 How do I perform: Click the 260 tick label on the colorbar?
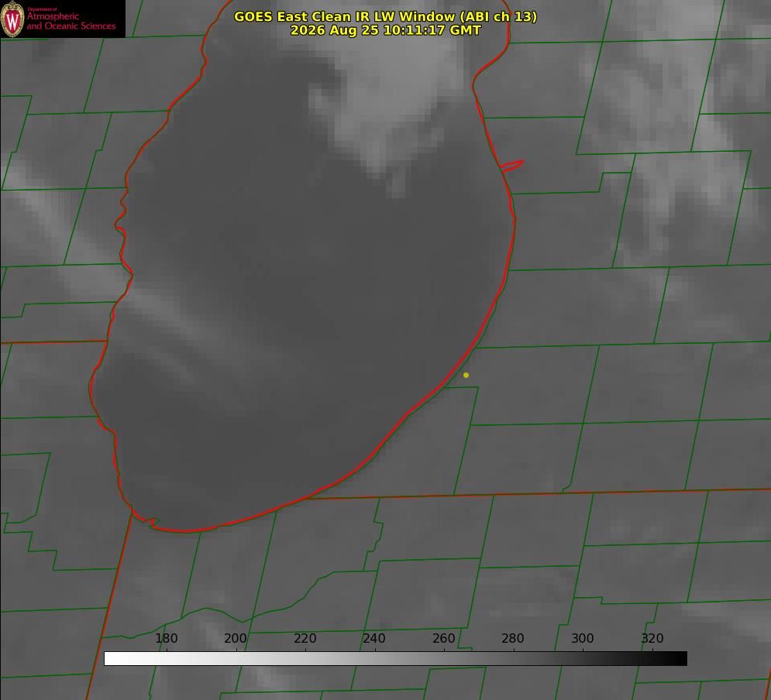point(443,638)
